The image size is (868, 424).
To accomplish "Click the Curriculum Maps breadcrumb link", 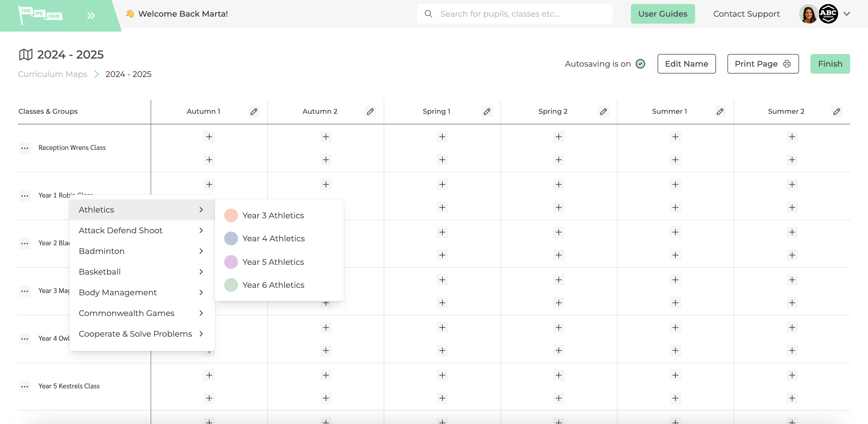I will click(53, 73).
